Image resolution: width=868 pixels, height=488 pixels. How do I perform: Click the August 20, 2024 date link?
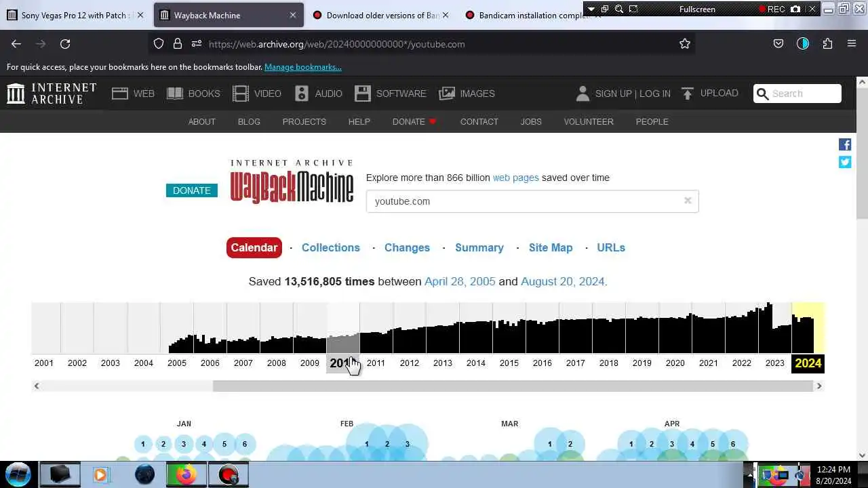point(562,281)
